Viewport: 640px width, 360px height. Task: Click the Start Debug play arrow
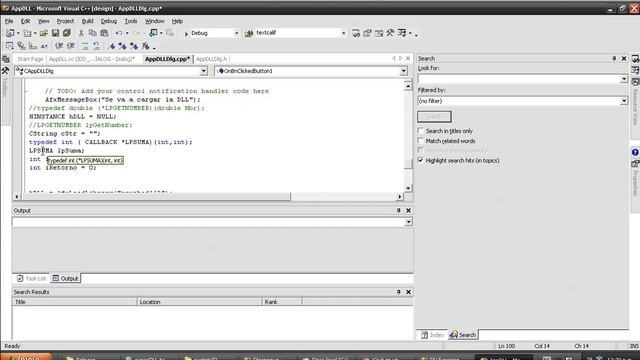coord(186,33)
